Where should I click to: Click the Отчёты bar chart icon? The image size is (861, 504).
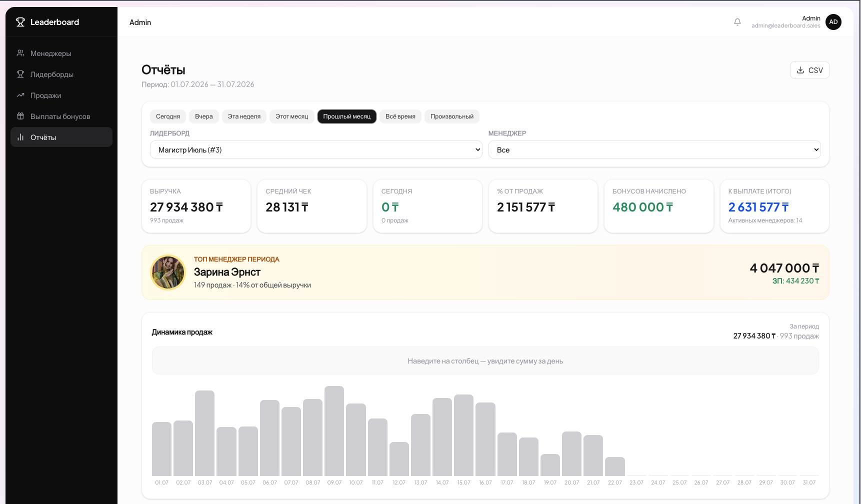(x=20, y=137)
